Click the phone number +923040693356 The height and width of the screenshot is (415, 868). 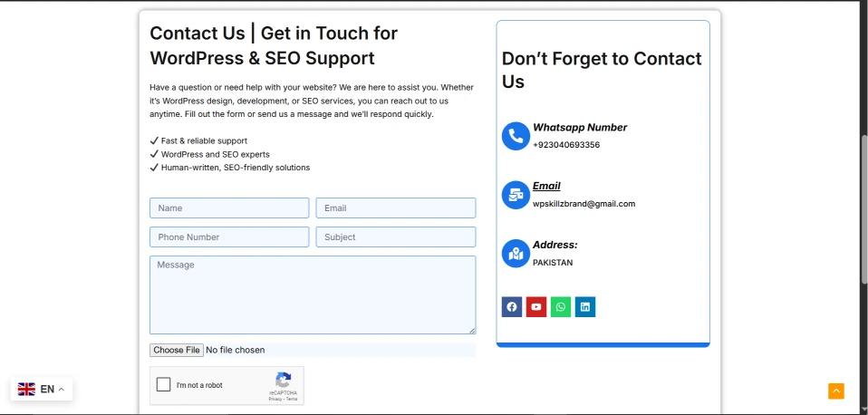click(566, 145)
